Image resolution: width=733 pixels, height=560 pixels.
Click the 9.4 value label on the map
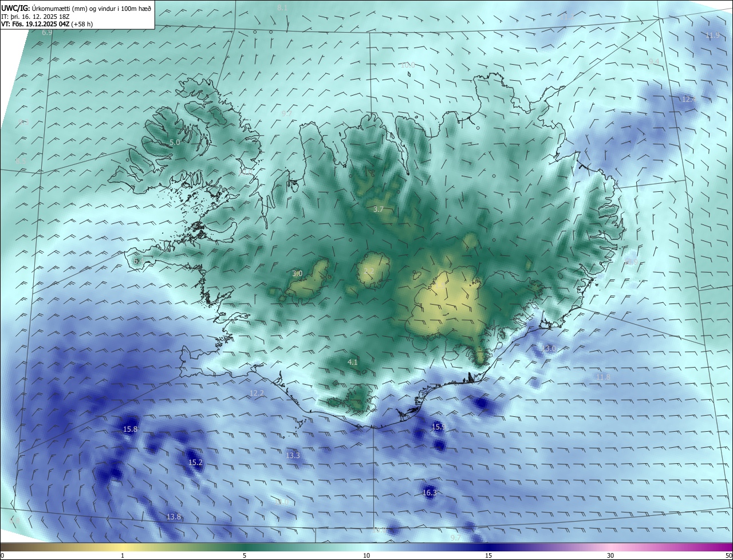pyautogui.click(x=654, y=61)
